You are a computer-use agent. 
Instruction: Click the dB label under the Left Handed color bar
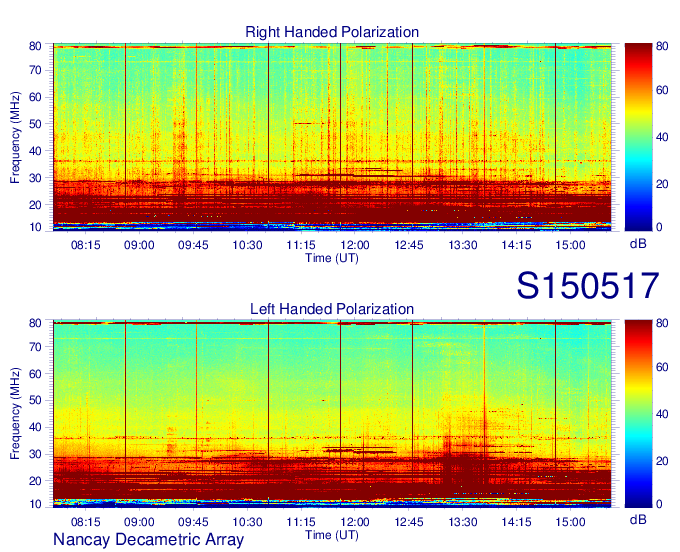pyautogui.click(x=638, y=519)
